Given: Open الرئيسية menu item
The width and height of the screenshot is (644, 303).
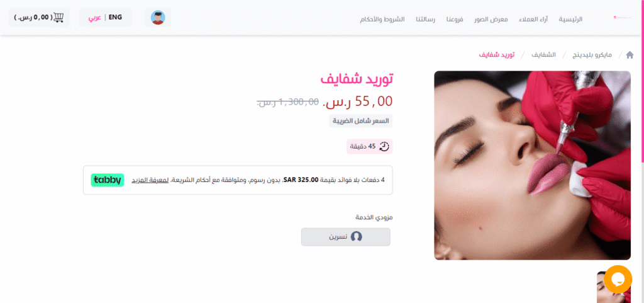Looking at the screenshot, I should tap(570, 19).
